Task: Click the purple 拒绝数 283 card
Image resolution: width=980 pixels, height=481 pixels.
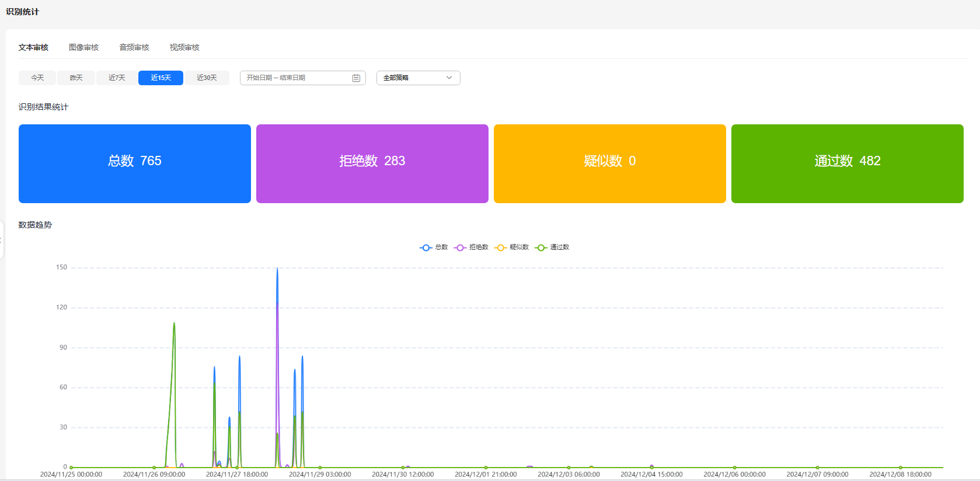Action: pyautogui.click(x=372, y=163)
